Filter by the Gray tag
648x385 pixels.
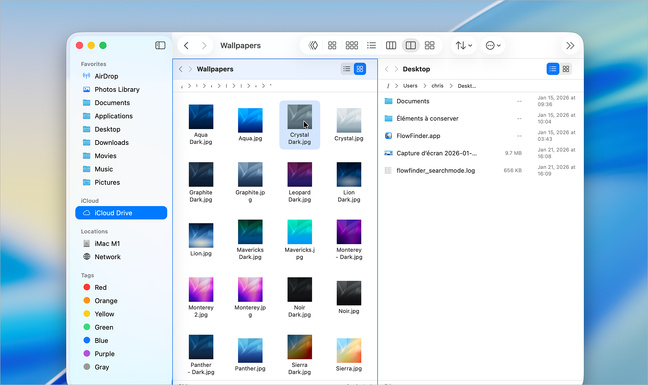[x=121, y=367]
